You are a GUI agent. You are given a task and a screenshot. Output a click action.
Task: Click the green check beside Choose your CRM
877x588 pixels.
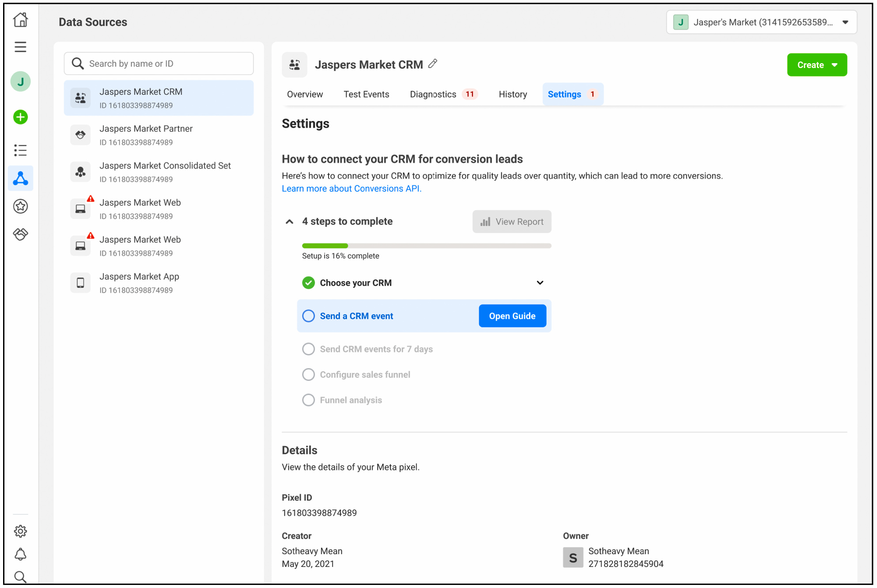point(308,283)
